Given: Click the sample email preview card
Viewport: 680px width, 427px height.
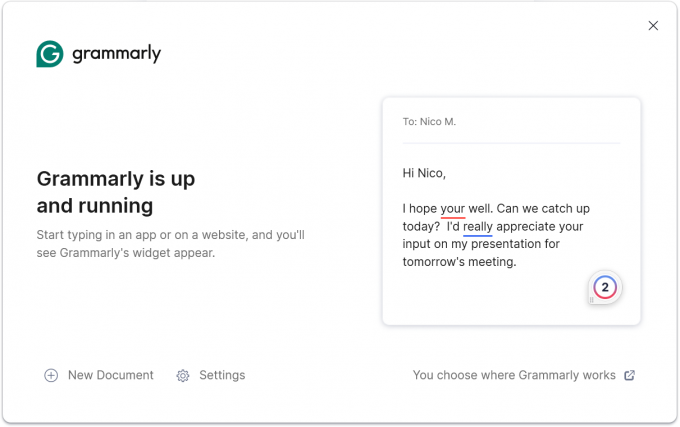Looking at the screenshot, I should (511, 211).
